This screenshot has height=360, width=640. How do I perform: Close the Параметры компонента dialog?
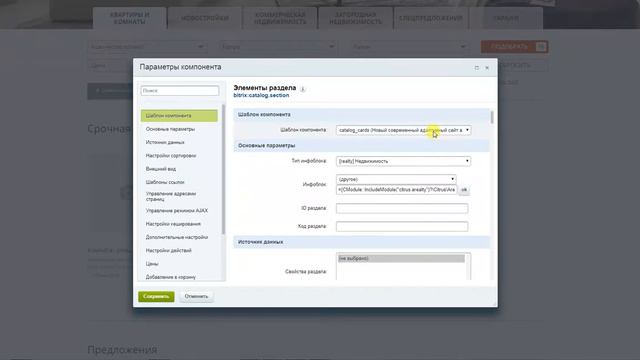(x=487, y=68)
